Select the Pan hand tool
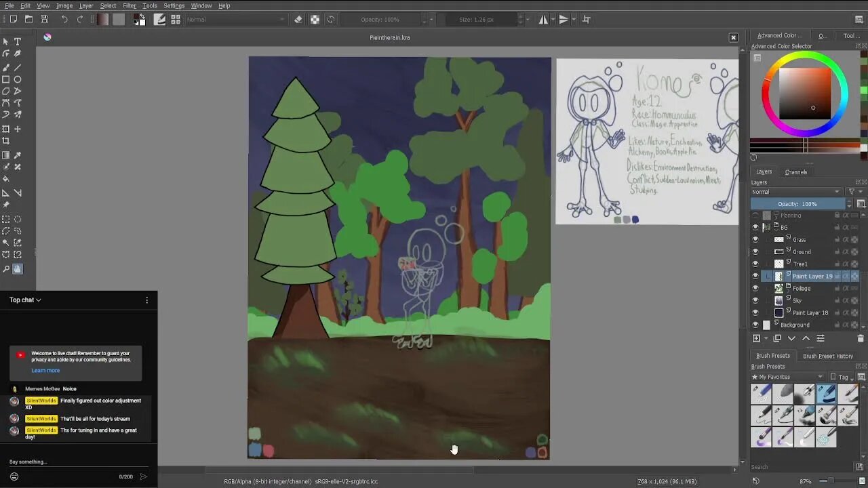The image size is (868, 488). (x=18, y=269)
